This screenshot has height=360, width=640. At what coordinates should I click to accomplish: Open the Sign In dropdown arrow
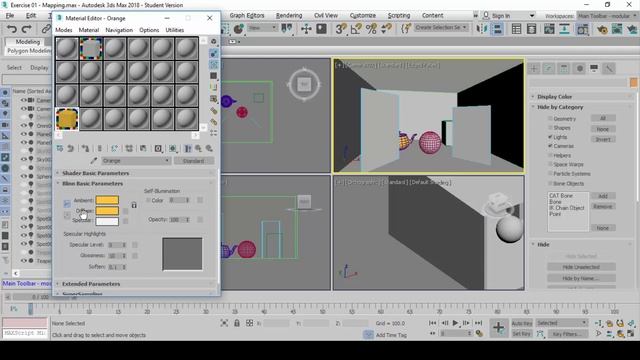(x=532, y=16)
